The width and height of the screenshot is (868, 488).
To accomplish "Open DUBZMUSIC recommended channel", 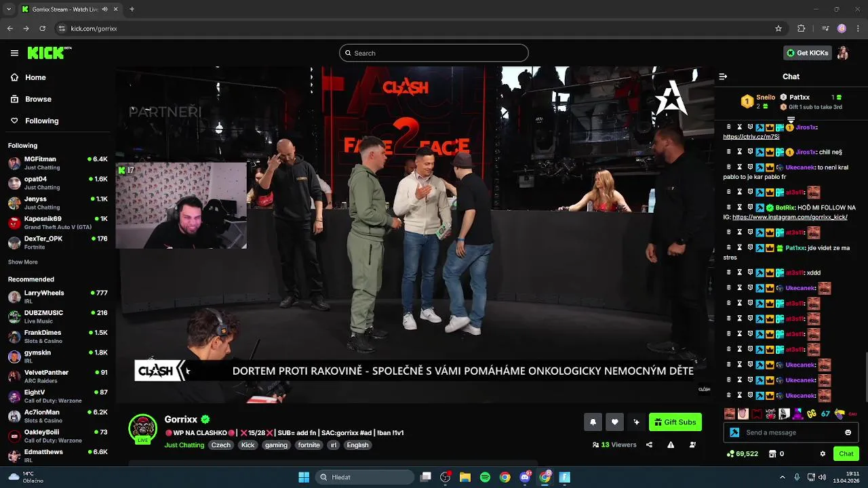I will [58, 317].
